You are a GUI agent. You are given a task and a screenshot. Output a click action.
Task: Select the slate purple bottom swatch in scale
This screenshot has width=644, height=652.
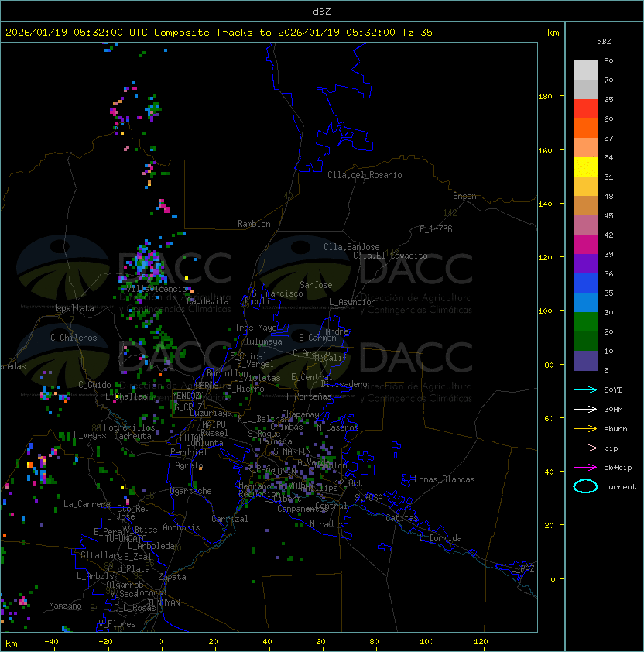coord(585,361)
